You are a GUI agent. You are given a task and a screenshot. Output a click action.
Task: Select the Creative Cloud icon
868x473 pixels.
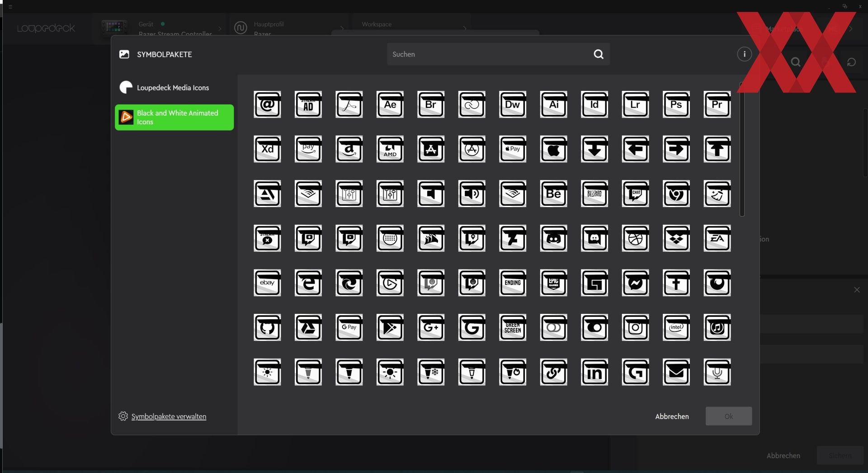(472, 104)
